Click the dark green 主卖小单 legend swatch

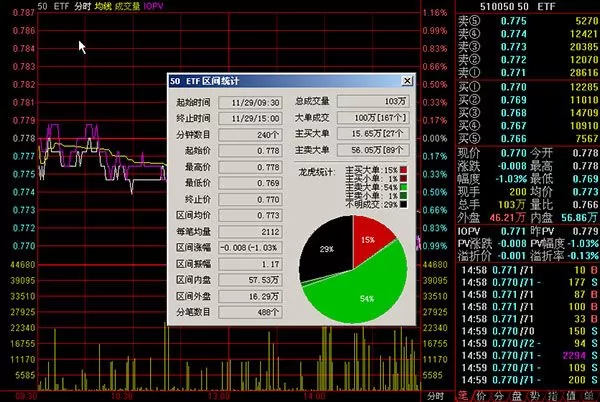tap(403, 196)
